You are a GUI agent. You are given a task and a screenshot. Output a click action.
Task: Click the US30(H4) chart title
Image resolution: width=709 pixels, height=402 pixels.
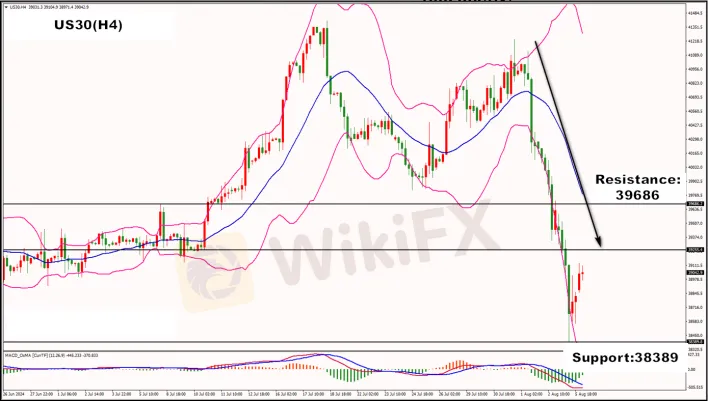[88, 25]
